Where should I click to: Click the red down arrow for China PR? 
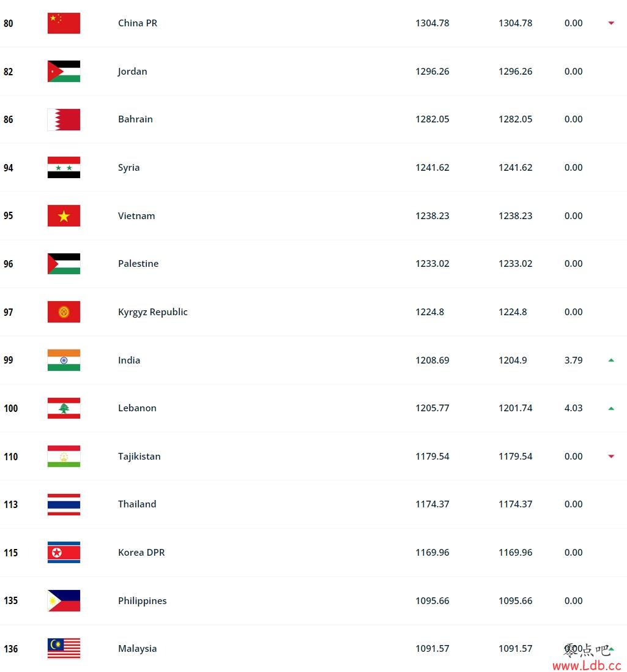click(x=611, y=23)
